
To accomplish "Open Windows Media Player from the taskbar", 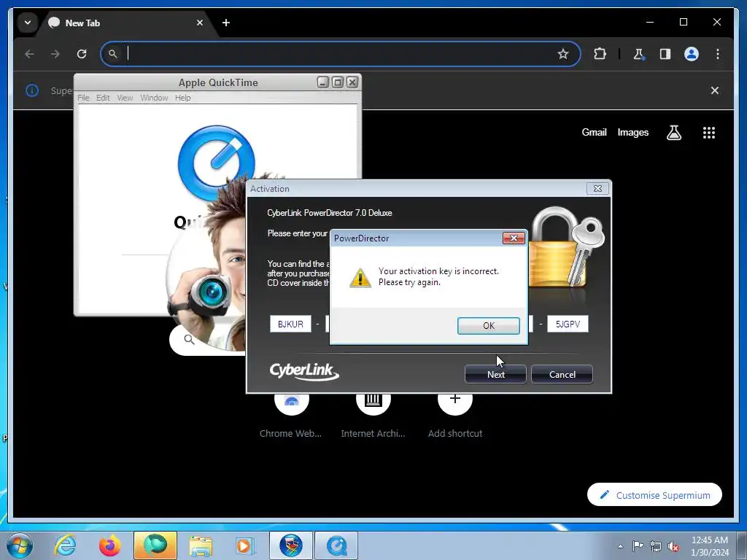I will 245,545.
